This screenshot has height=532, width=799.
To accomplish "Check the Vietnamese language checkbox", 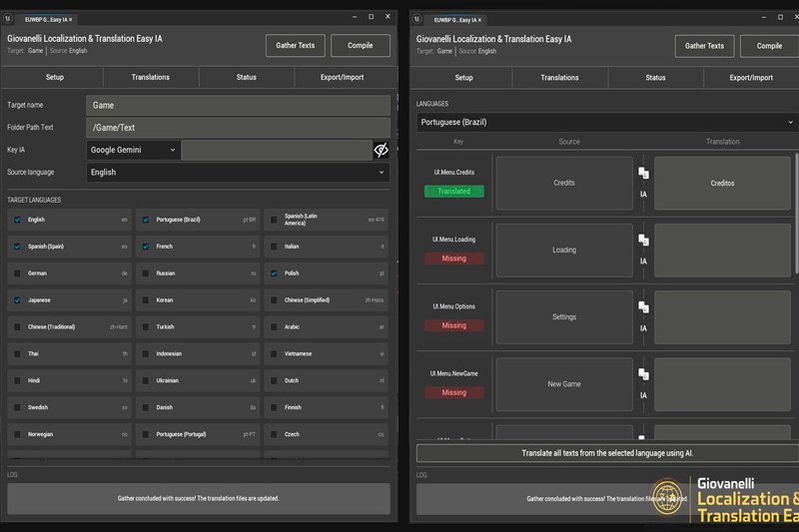I will point(274,353).
